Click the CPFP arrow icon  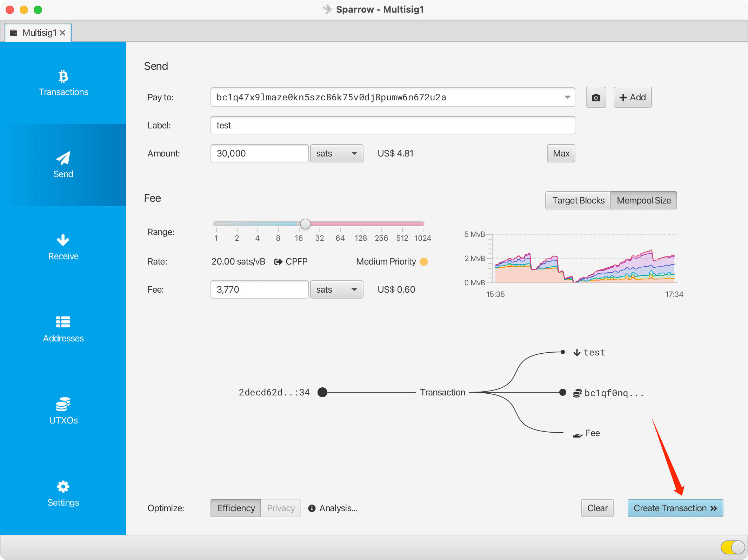(x=278, y=262)
